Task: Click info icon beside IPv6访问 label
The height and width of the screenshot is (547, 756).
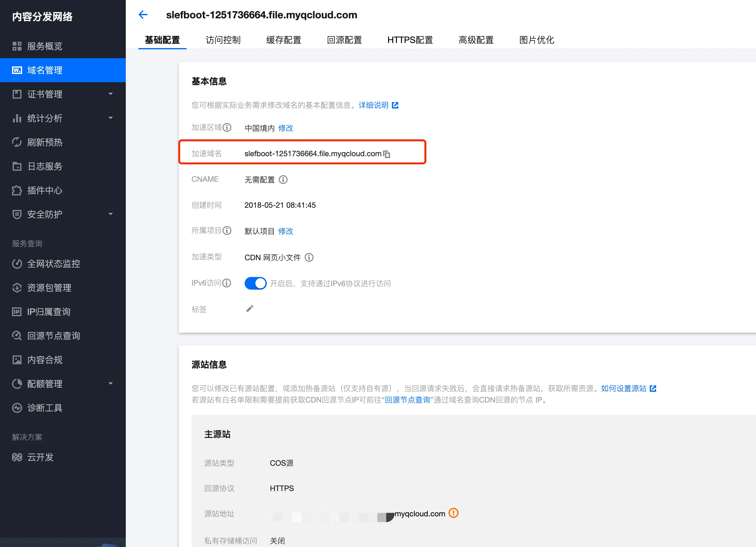Action: coord(227,283)
